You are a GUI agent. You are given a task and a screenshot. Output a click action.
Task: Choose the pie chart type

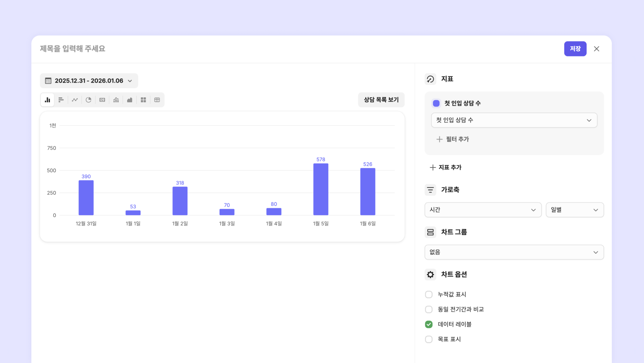click(88, 100)
